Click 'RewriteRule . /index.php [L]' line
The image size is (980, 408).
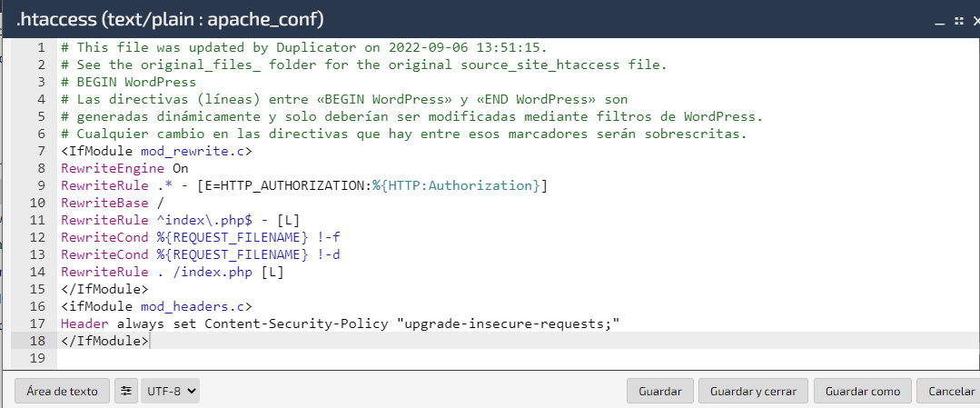tap(172, 272)
